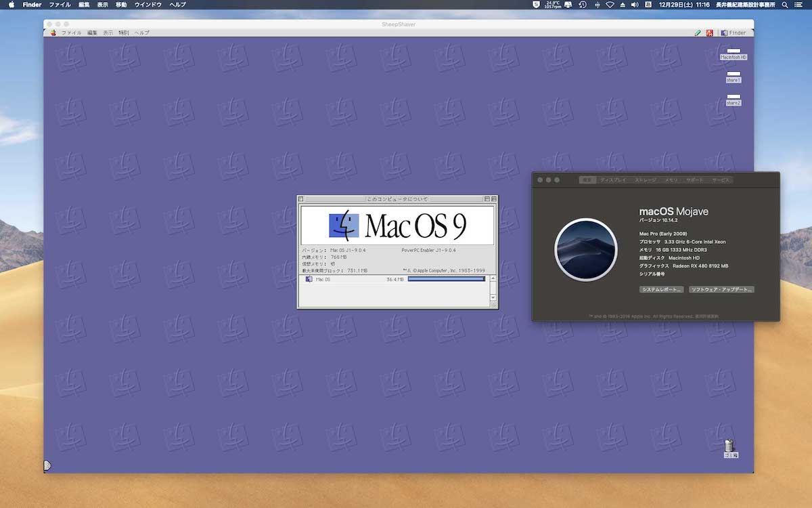Open the Apple menu in macOS menu bar

coord(12,4)
